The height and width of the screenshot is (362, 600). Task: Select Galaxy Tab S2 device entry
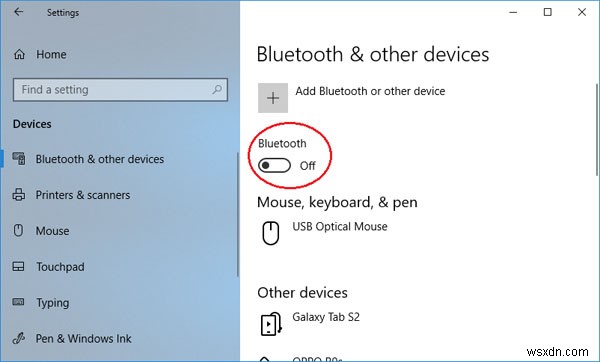(326, 317)
